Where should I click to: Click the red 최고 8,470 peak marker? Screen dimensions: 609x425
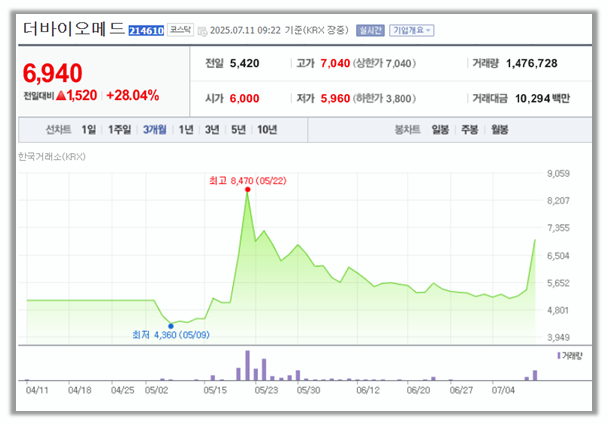(248, 190)
